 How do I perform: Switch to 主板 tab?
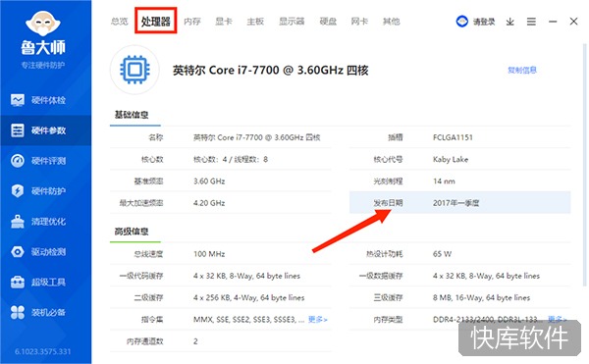pyautogui.click(x=255, y=22)
